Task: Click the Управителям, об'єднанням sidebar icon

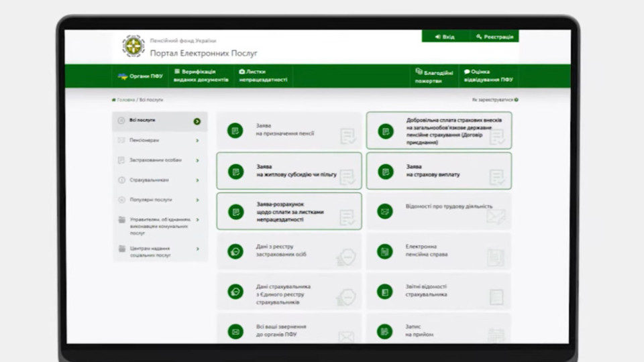Action: tap(122, 220)
